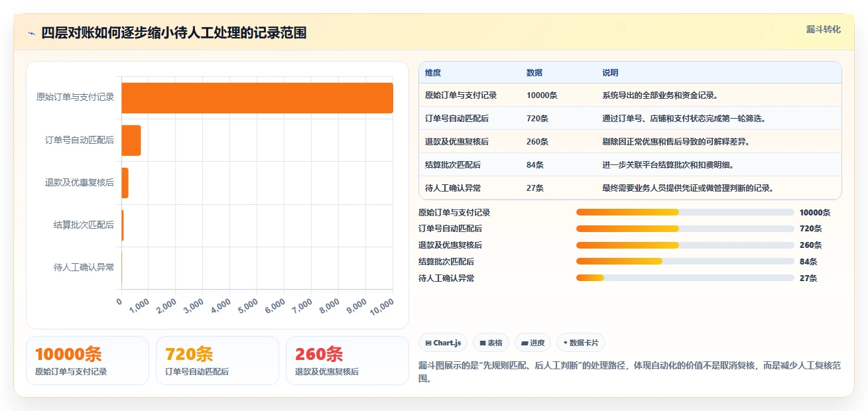Click the 退款及优惠复核后 bar in the chart
The height and width of the screenshot is (411, 868).
point(125,182)
